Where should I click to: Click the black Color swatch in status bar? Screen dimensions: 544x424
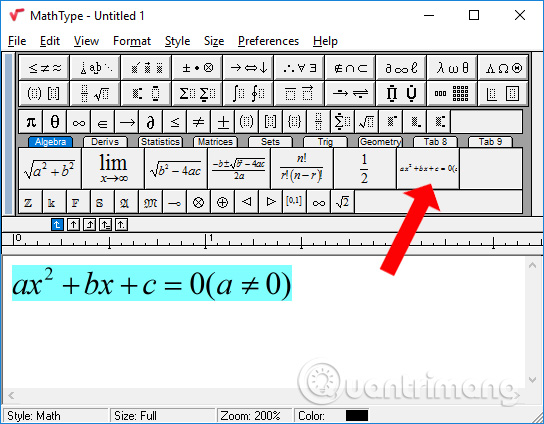[357, 415]
